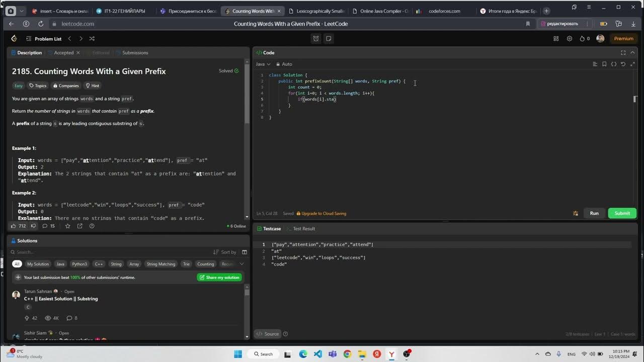Toggle the My Solution filter chip
Viewport: 644px width, 362px height.
(38, 264)
